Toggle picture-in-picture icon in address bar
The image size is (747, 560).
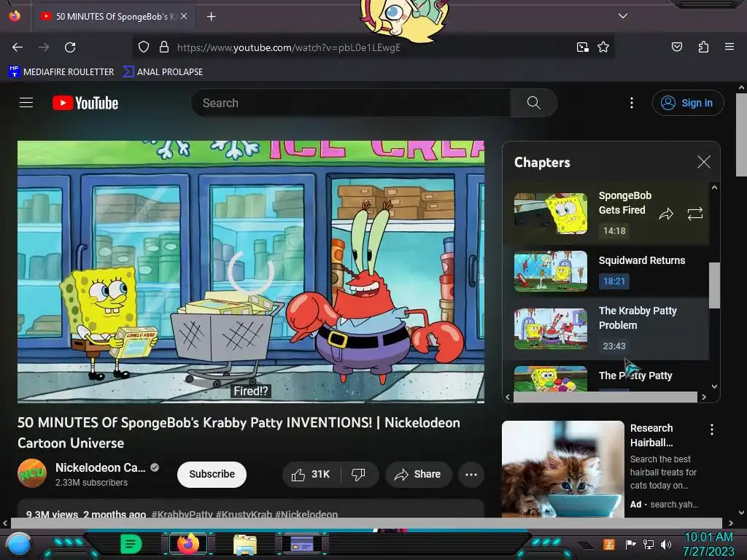click(x=583, y=47)
